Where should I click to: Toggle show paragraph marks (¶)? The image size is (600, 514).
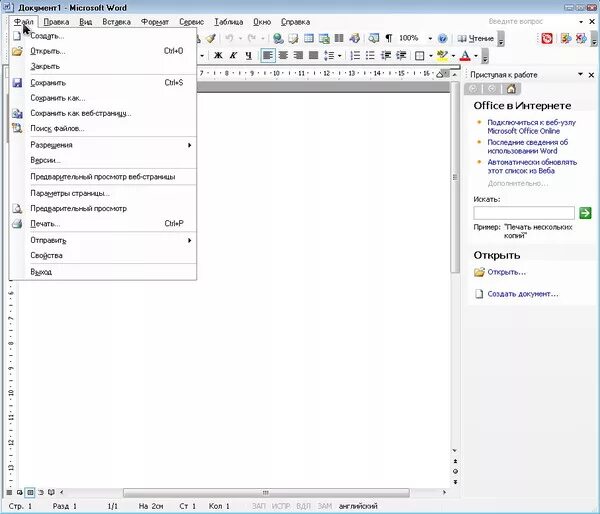click(x=389, y=38)
